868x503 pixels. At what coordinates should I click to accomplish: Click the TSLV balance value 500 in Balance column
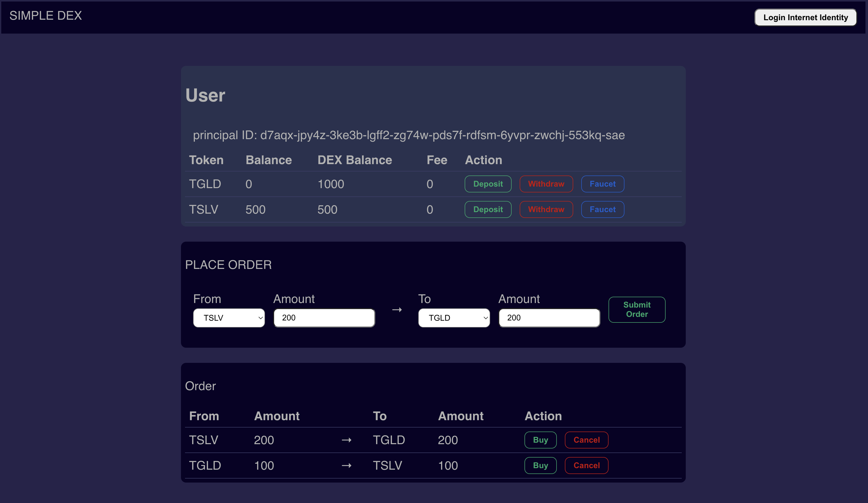tap(255, 210)
